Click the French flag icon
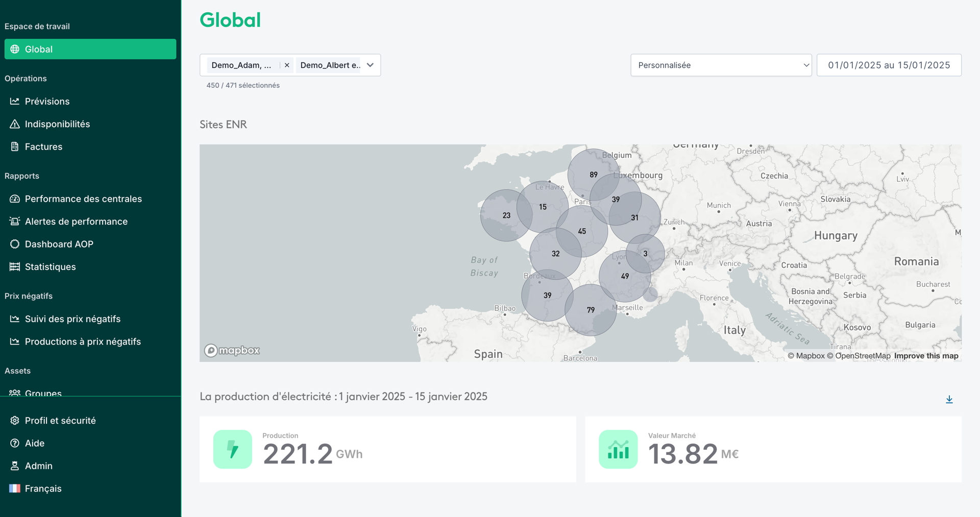This screenshot has width=980, height=517. coord(15,488)
